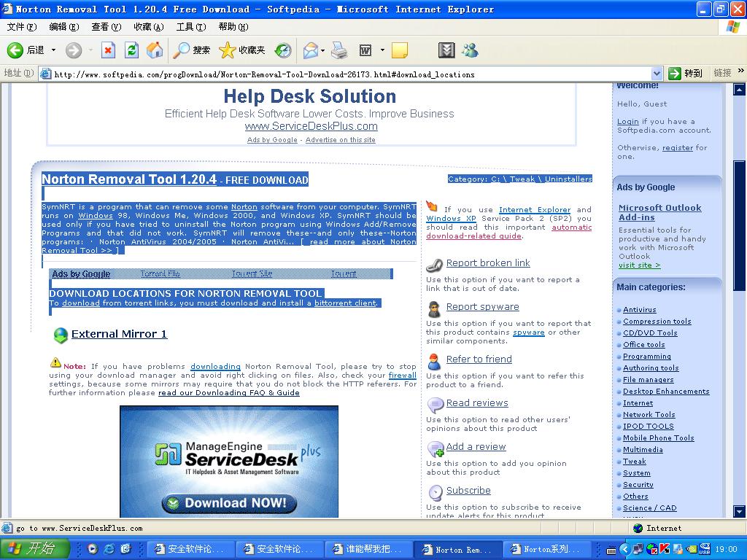Screen dimensions: 747x560
Task: Open the 工具(T) menu
Action: click(191, 27)
